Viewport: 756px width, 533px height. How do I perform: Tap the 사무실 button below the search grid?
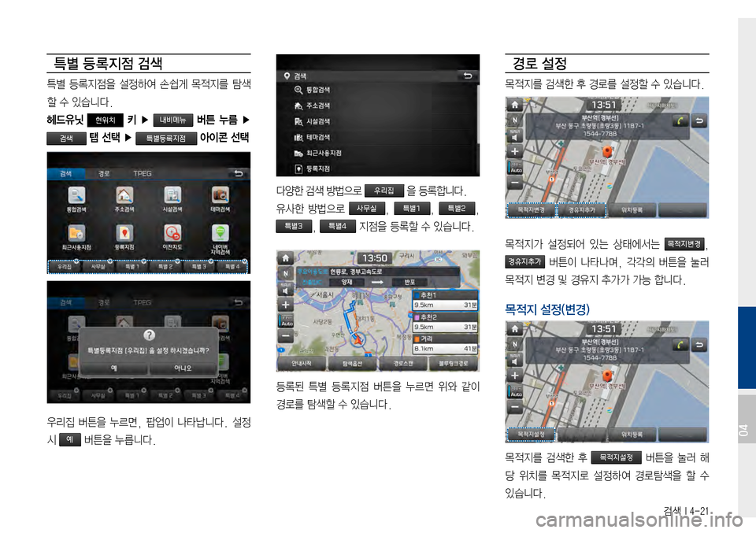pos(98,266)
